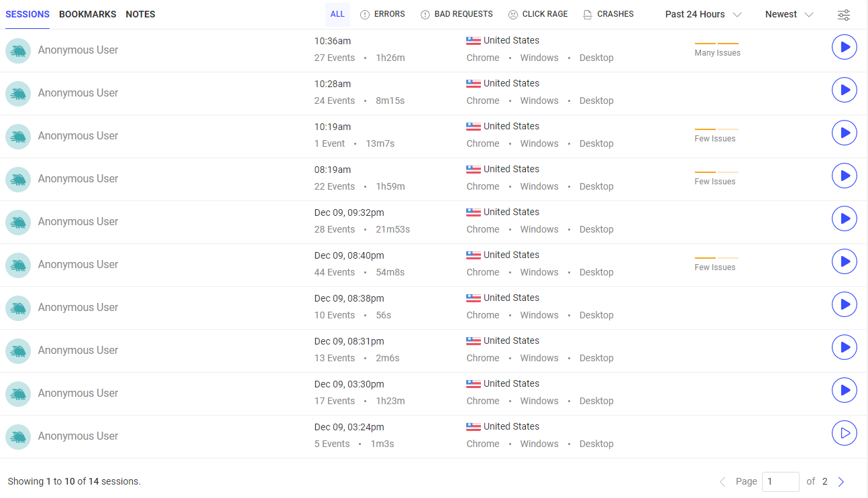Play the 10:36am session recording
Screen dimensions: 868x498
(844, 47)
